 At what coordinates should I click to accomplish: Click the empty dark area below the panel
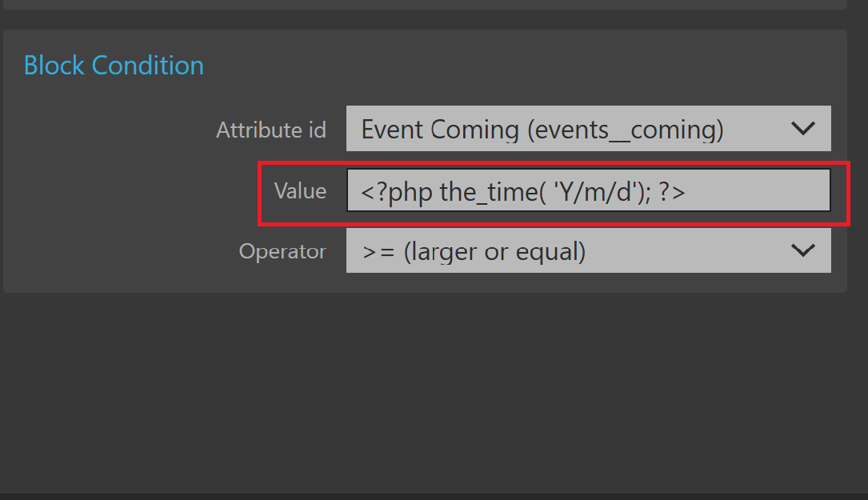(432, 384)
